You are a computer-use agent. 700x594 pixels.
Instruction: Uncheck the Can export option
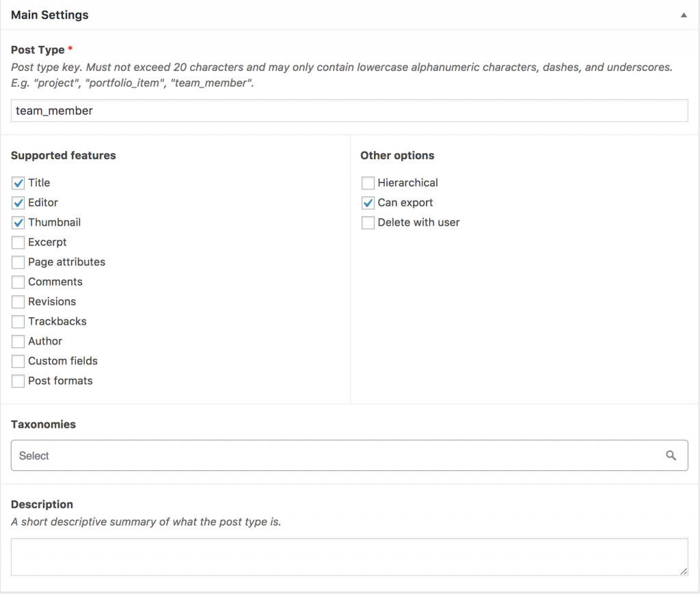click(x=368, y=202)
